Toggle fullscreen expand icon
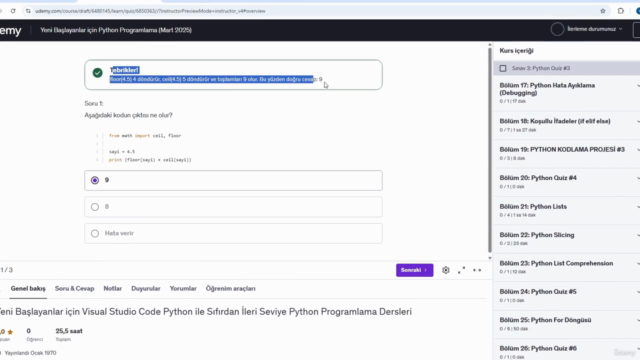 (x=461, y=270)
